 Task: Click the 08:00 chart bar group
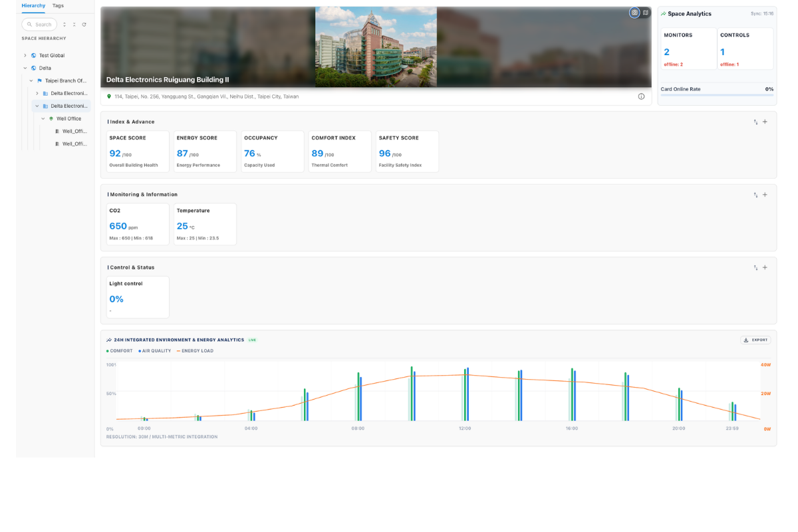[x=359, y=396]
